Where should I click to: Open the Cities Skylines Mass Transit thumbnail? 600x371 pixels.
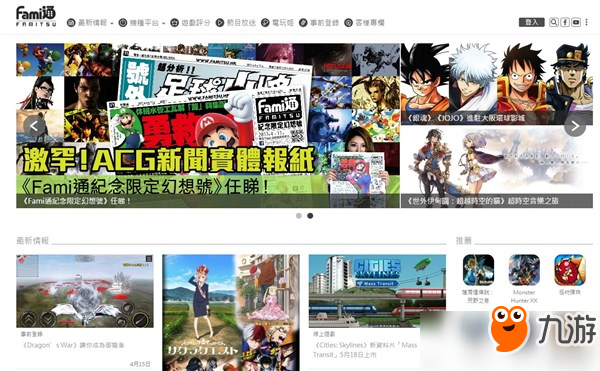point(377,291)
